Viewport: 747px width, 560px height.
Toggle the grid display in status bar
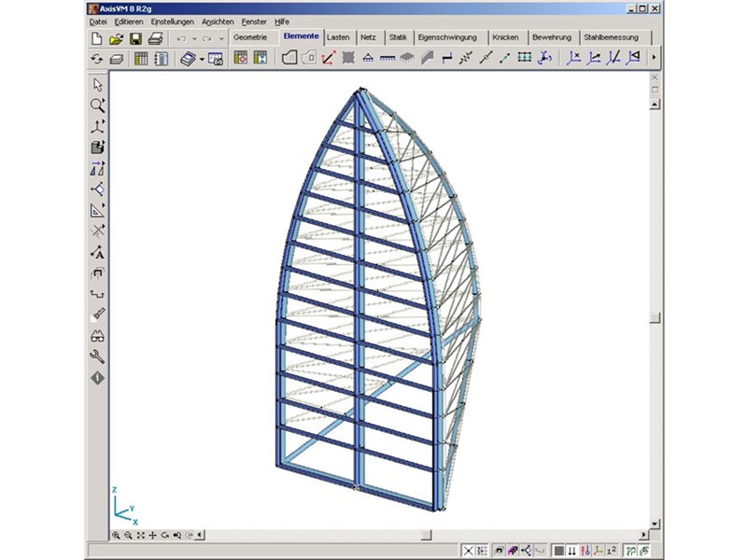pyautogui.click(x=558, y=551)
